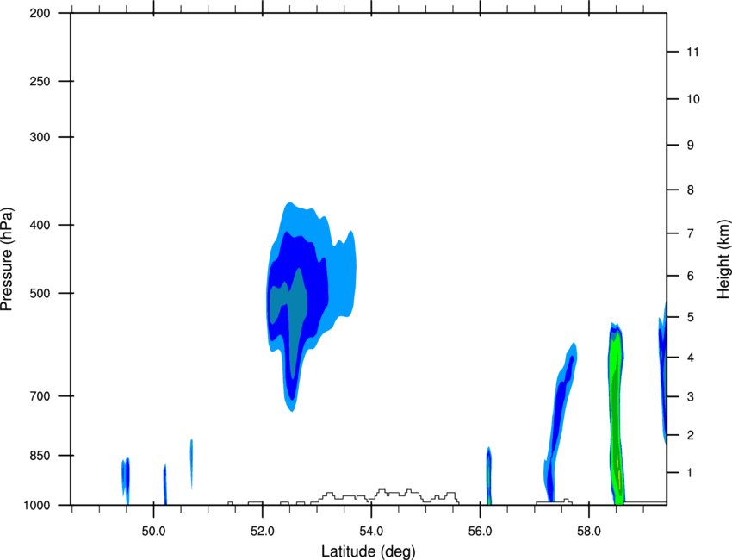Click the thin streak near 50.7 latitude
The image size is (732, 560).
pos(191,464)
